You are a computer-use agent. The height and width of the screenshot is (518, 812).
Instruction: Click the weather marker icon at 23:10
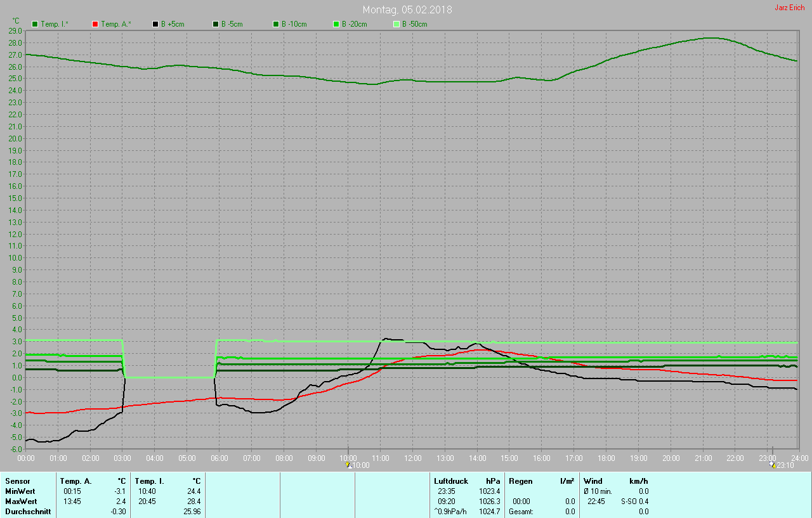click(x=772, y=465)
